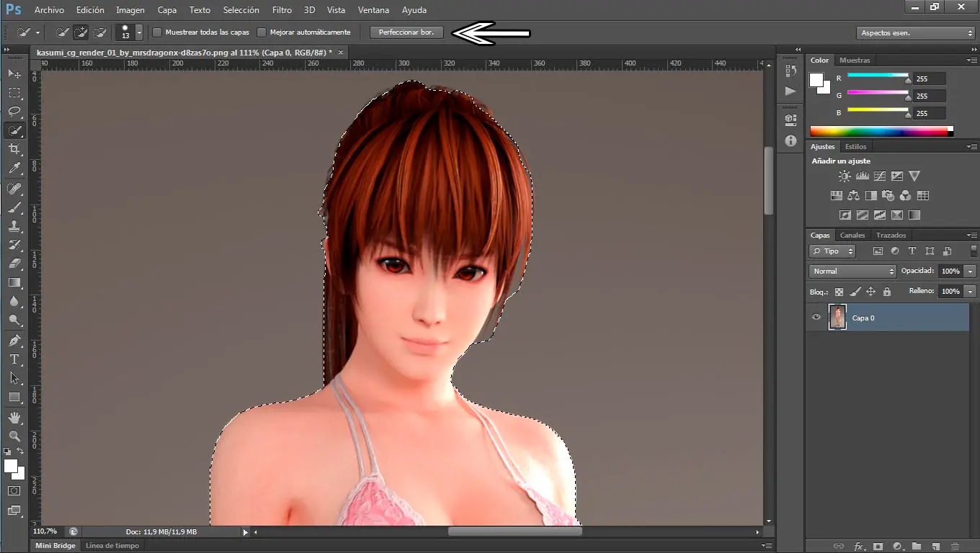The height and width of the screenshot is (553, 980).
Task: Open the Ajustes panel options menu
Action: pyautogui.click(x=971, y=147)
